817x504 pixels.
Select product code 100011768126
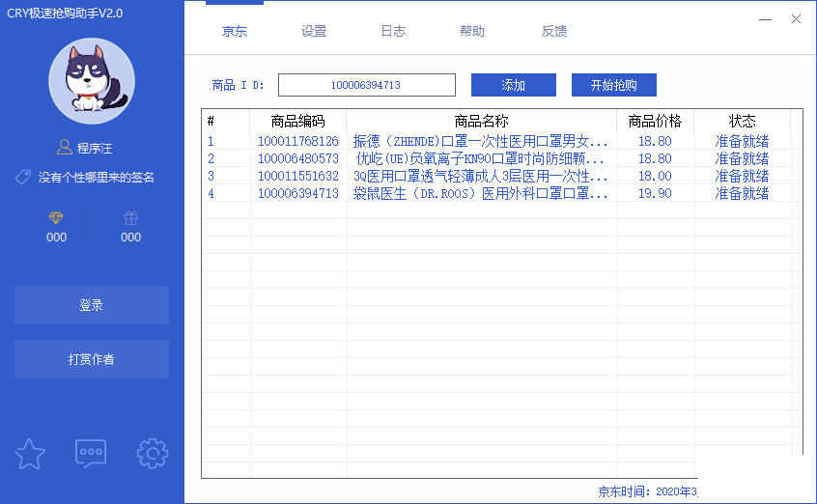(298, 141)
